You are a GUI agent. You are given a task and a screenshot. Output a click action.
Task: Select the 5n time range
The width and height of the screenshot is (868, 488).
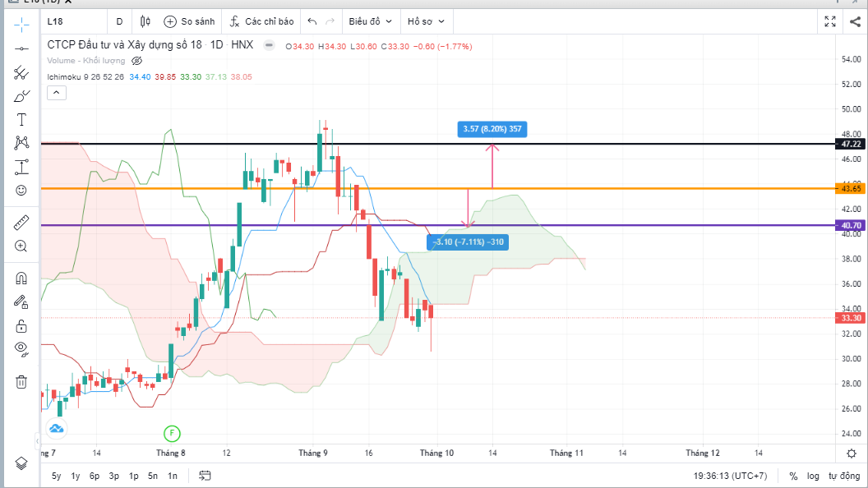pos(153,476)
